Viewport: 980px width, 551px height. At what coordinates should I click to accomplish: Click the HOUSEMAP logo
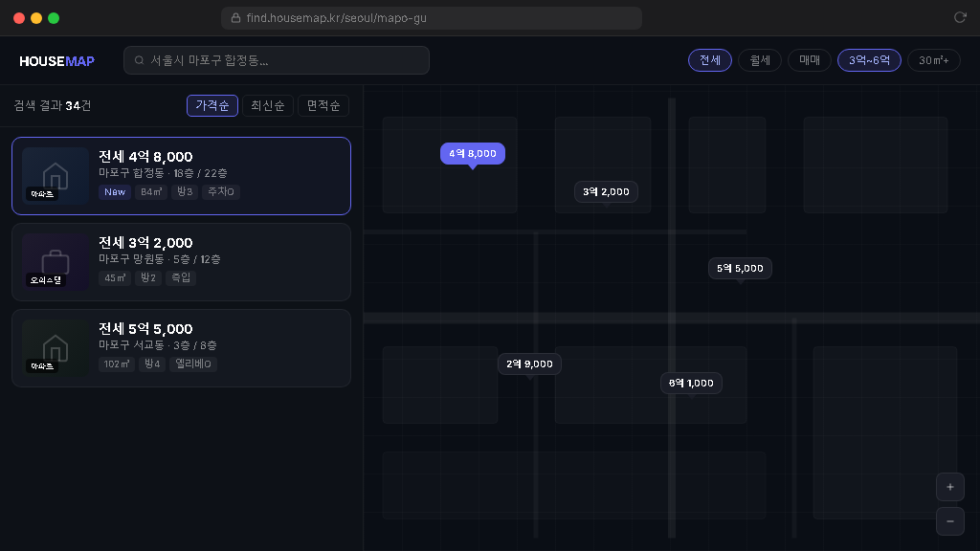coord(56,61)
